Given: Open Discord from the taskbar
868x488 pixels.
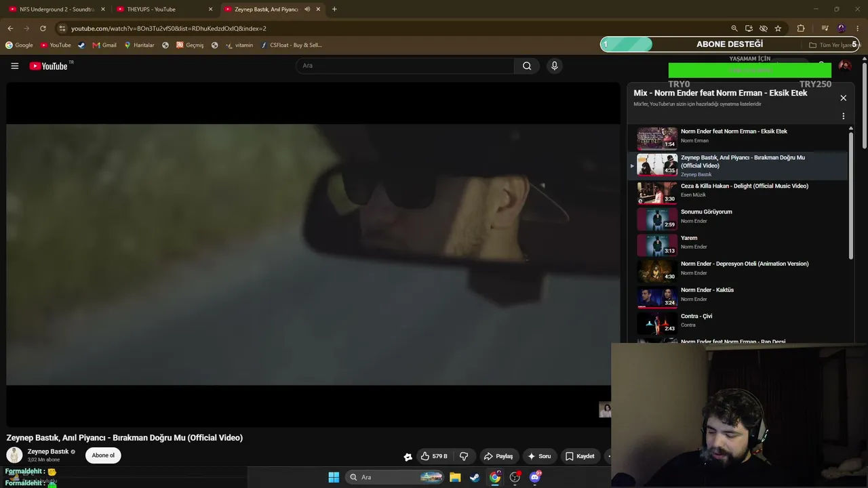Looking at the screenshot, I should (x=535, y=477).
